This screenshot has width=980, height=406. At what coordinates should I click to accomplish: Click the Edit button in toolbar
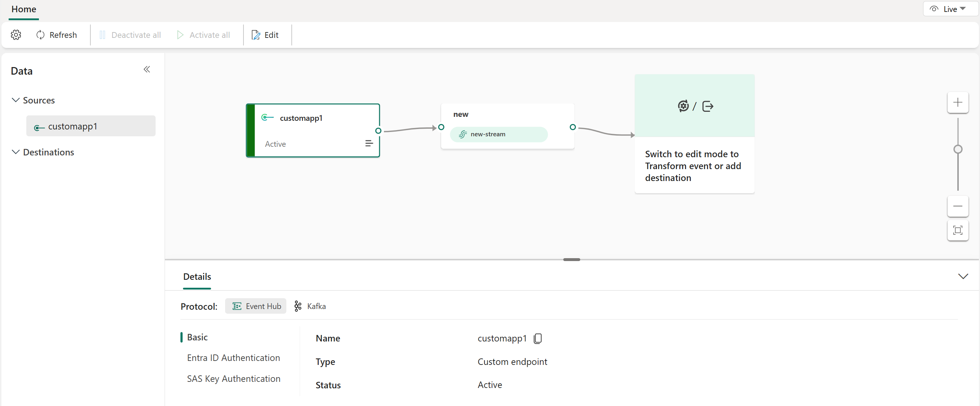click(x=266, y=34)
